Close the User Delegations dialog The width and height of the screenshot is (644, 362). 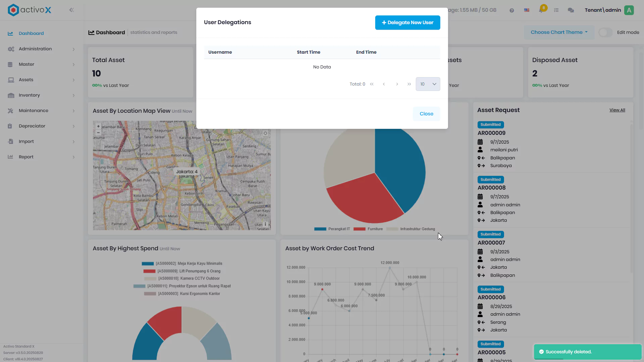point(427,114)
